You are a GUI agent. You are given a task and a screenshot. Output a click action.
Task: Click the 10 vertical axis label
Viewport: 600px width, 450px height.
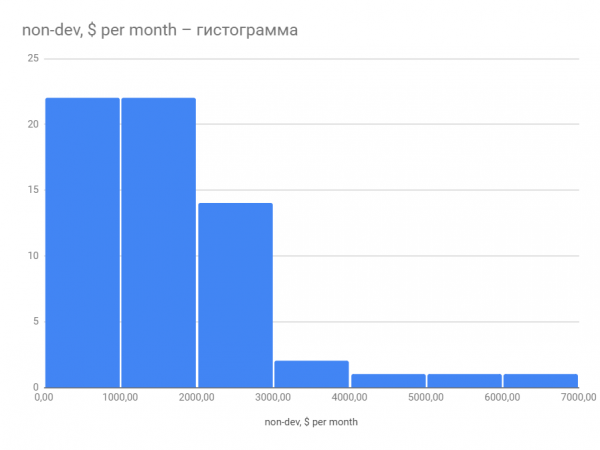(x=33, y=256)
